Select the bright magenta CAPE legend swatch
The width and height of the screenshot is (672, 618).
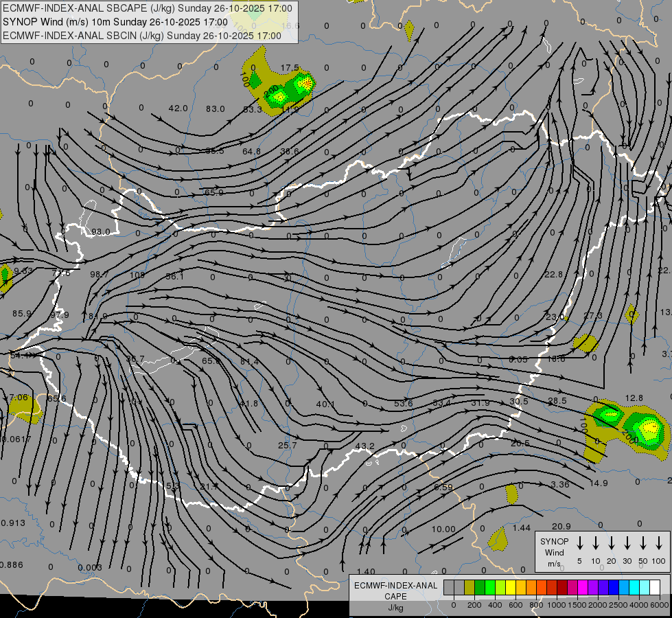pos(583,587)
